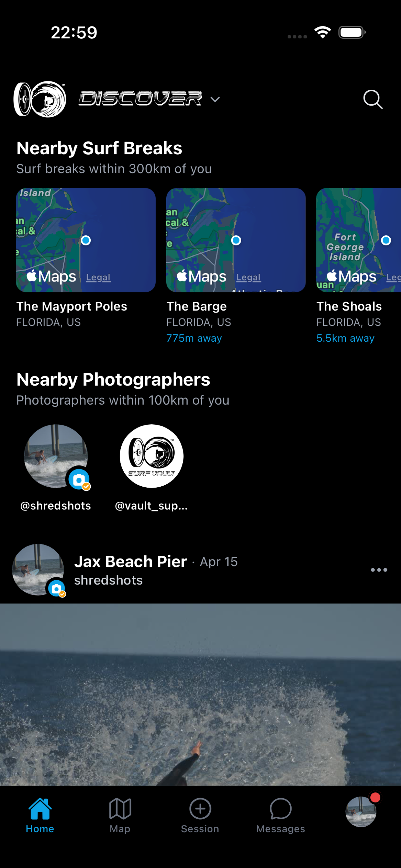Image resolution: width=401 pixels, height=868 pixels.
Task: Open Jax Beach Pier post title
Action: [x=130, y=562]
